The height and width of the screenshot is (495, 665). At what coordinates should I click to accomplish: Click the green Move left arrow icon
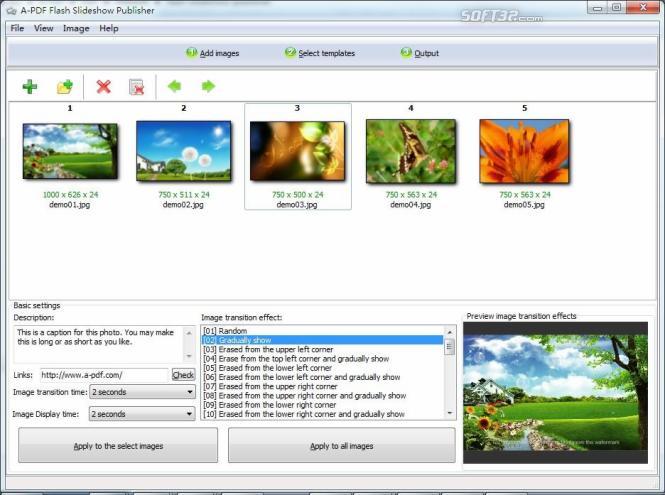point(174,86)
